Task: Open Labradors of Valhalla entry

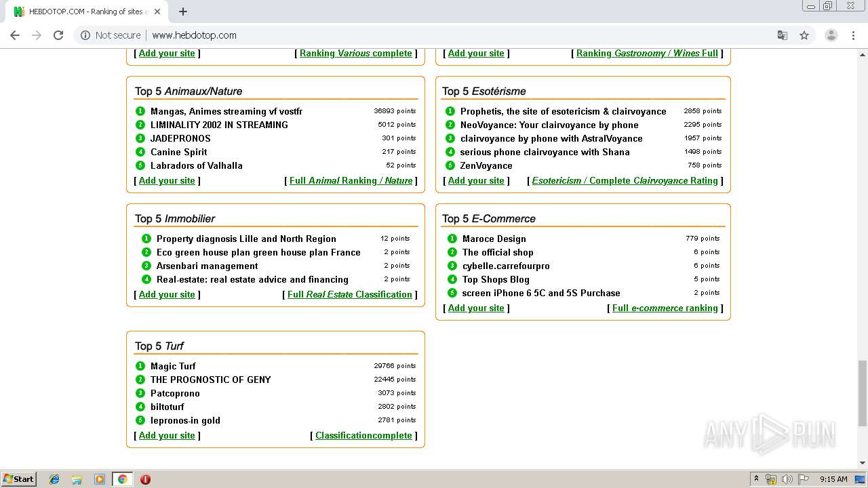Action: pyautogui.click(x=197, y=165)
